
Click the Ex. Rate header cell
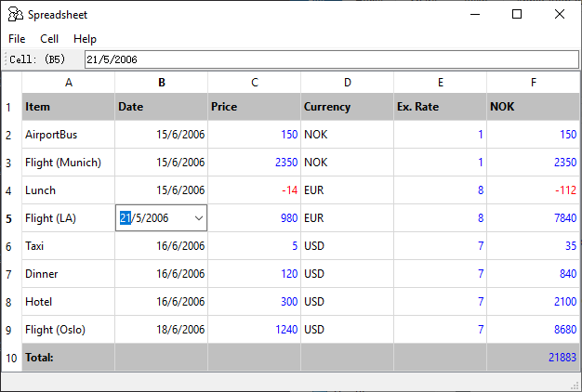coord(440,107)
